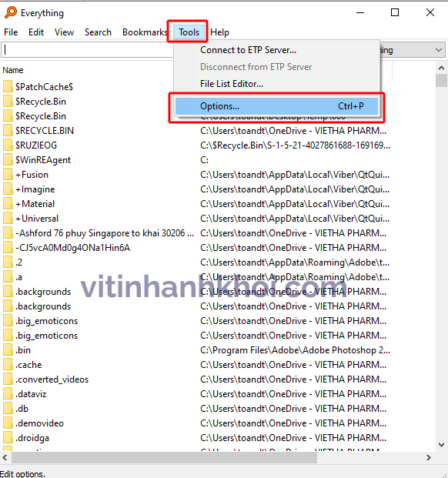The width and height of the screenshot is (448, 478).
Task: Click the search text input field
Action: click(89, 50)
